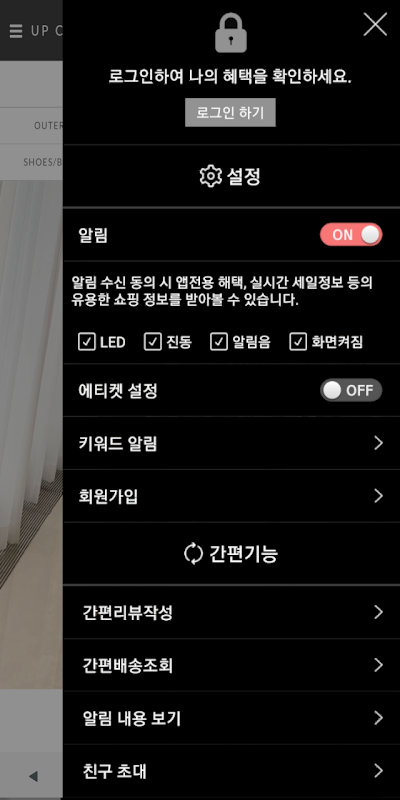
Task: Tap the refresh arrows icon beside 간편기능
Action: (193, 554)
